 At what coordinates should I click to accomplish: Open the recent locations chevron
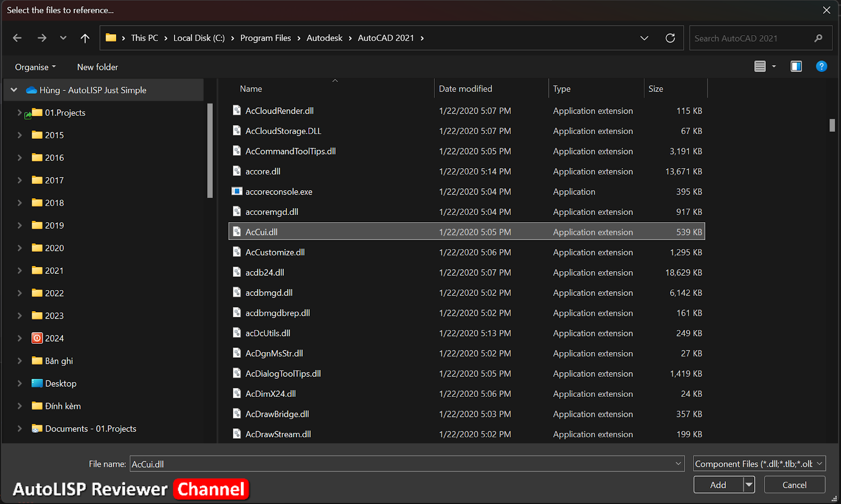(x=63, y=38)
